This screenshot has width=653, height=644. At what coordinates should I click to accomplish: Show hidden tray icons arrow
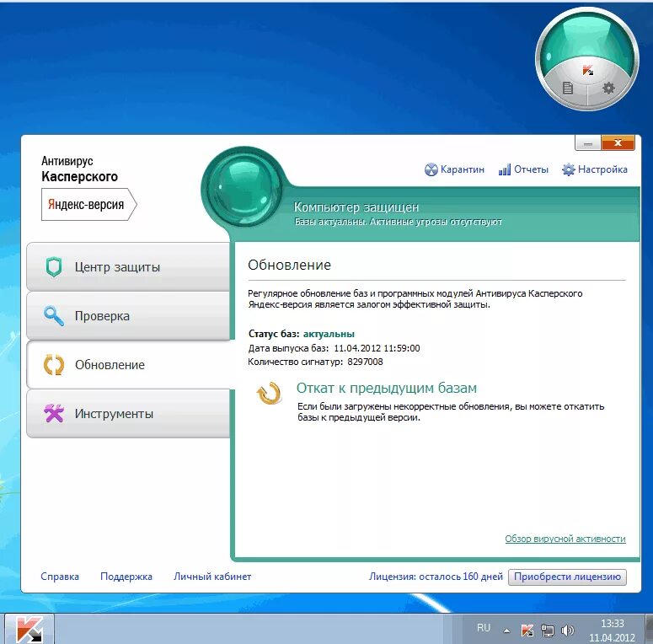[x=506, y=631]
